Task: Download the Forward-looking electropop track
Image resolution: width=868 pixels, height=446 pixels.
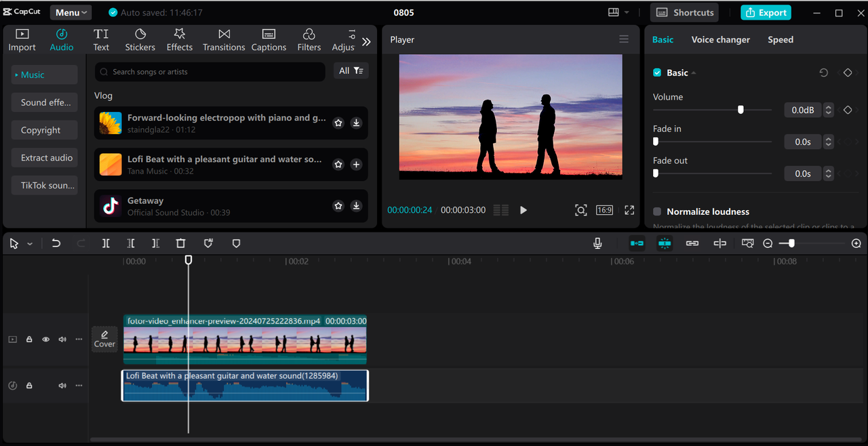Action: pos(356,123)
